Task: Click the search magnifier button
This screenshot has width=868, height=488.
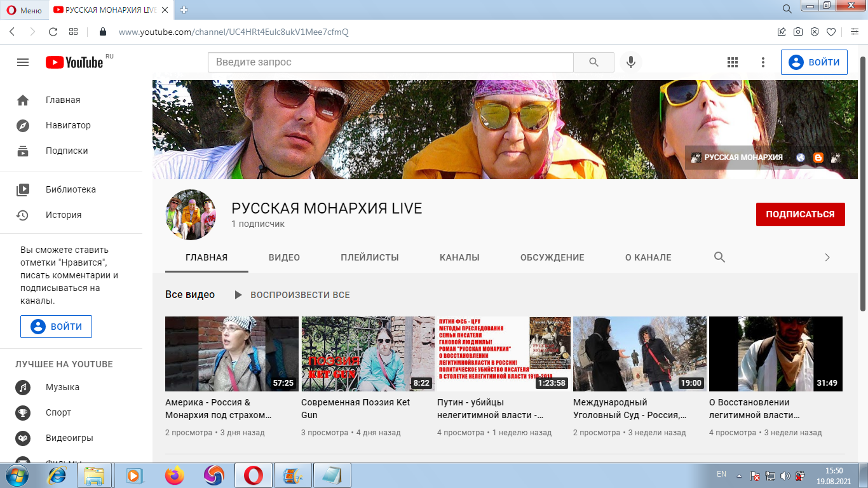Action: coord(593,62)
